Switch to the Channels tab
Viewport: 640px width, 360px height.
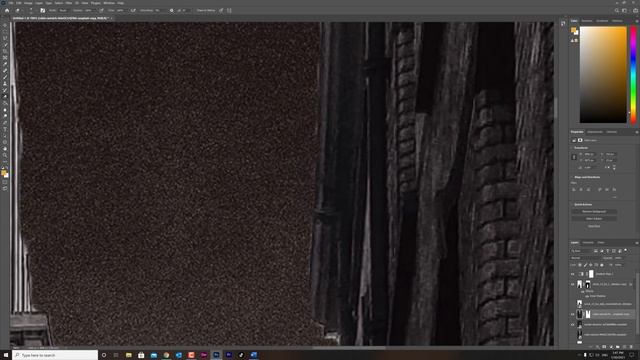point(588,242)
